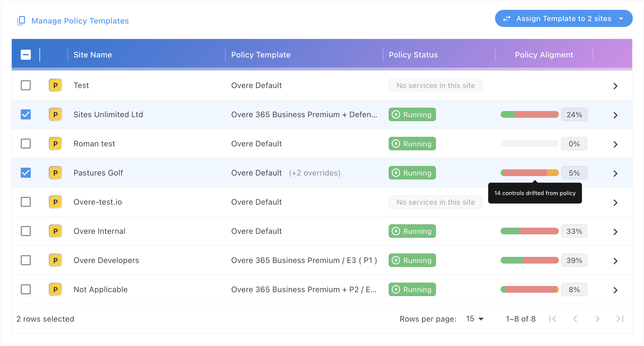The width and height of the screenshot is (644, 346).
Task: Click the first-page pagination icon
Action: 553,319
